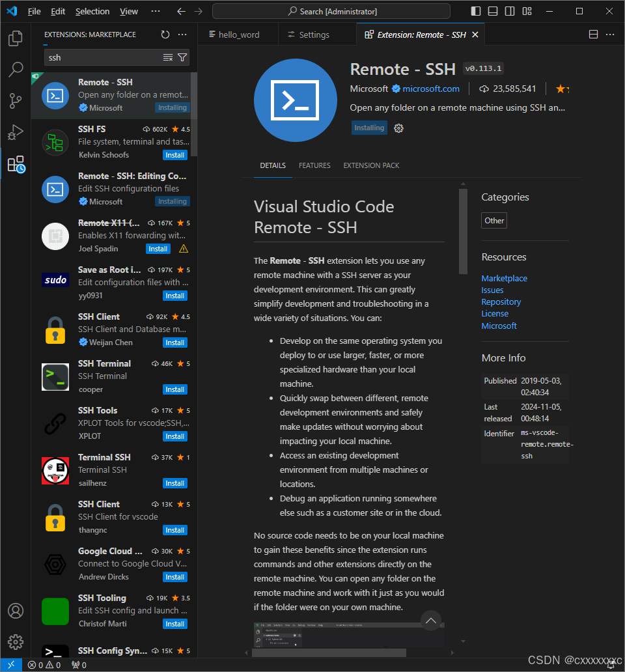Toggle secondary side bar layout button
Screen dimensions: 625x672
[x=510, y=12]
